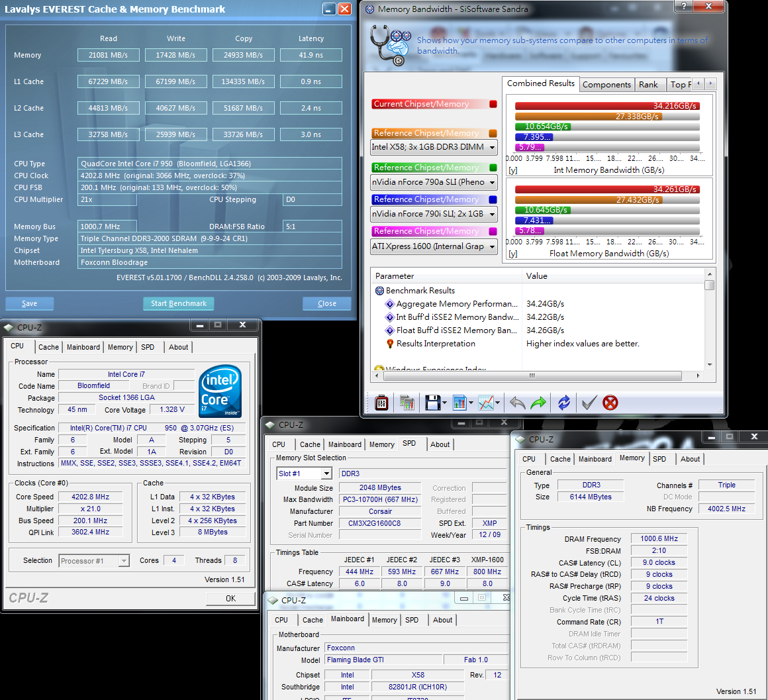Click the Value column header in Sandra
The height and width of the screenshot is (700, 768).
tap(612, 276)
